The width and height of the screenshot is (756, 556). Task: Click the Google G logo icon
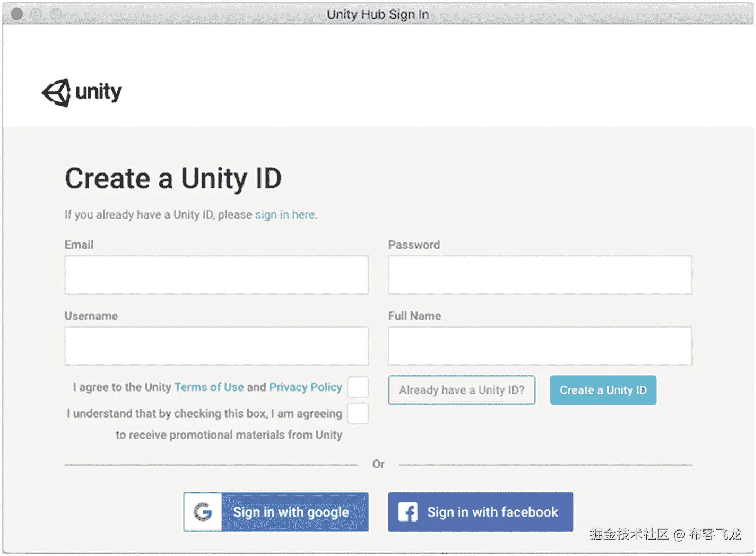203,512
